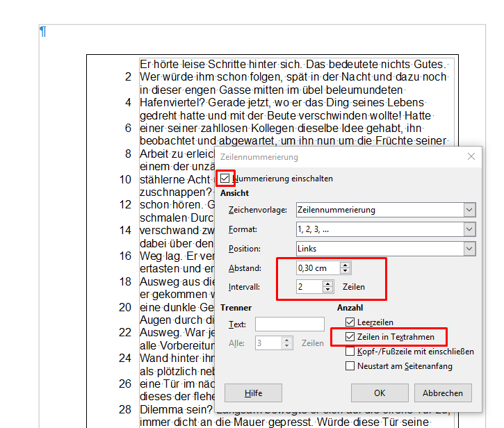Disable Zeilen in Textrahmen option
504x428 pixels.
(x=350, y=337)
